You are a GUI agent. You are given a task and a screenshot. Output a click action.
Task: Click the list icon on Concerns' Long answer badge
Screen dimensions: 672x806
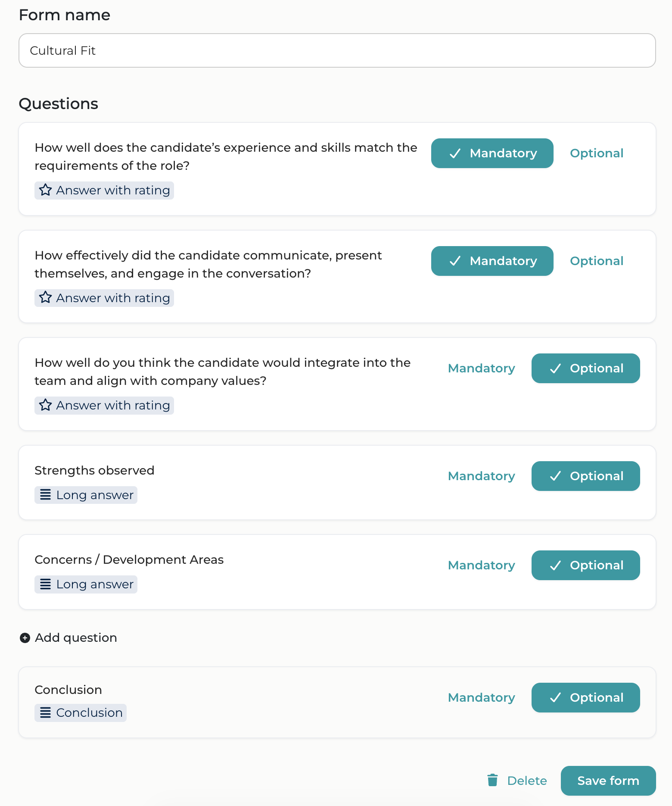[x=45, y=584]
